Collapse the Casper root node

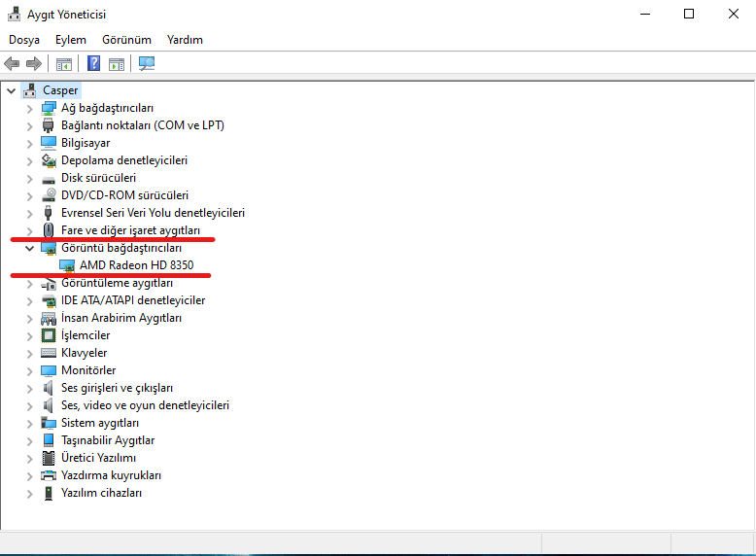pyautogui.click(x=11, y=90)
